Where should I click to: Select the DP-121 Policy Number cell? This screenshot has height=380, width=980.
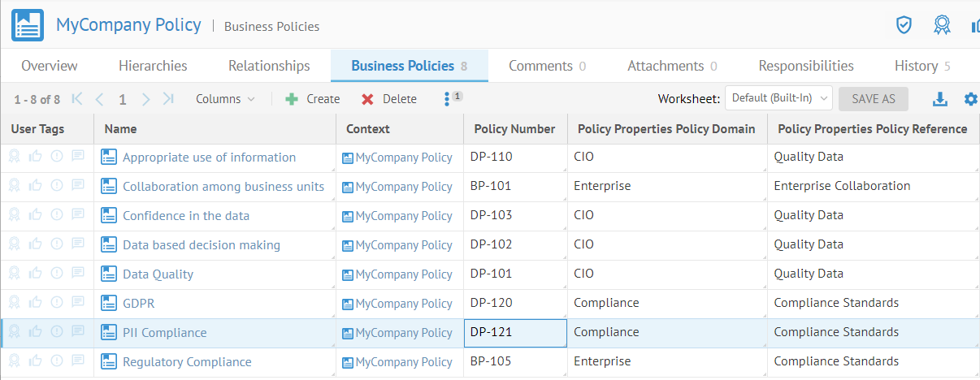[515, 332]
